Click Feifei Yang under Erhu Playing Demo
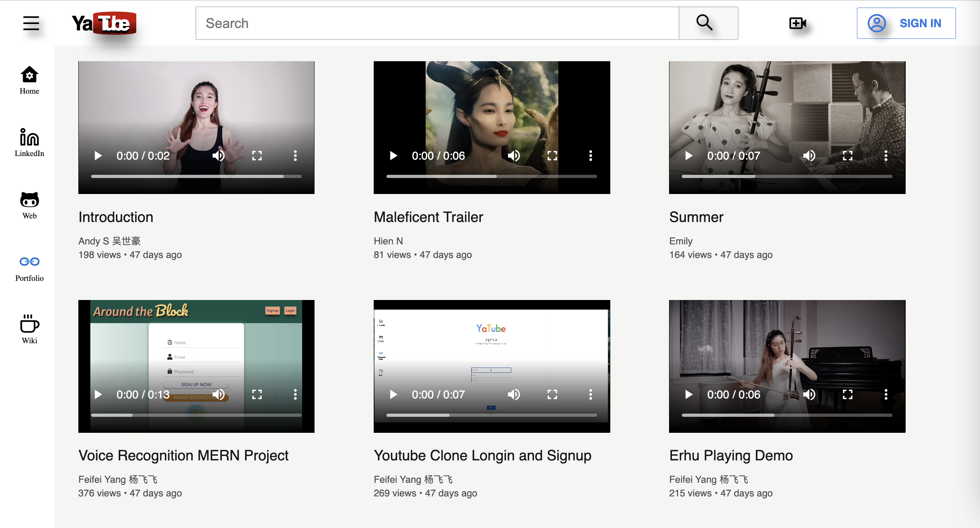 pos(709,479)
